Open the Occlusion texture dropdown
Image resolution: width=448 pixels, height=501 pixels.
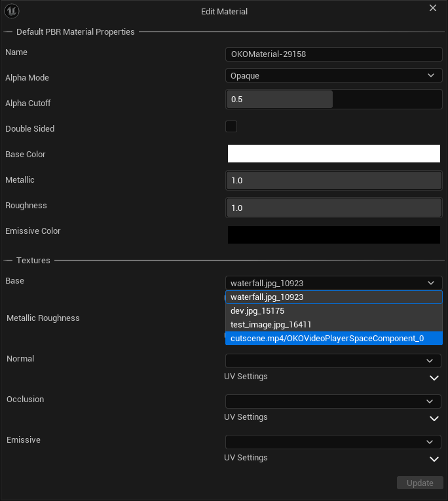333,401
